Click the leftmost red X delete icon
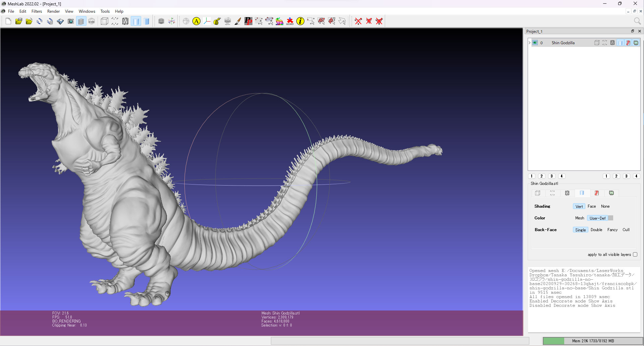 pos(358,21)
